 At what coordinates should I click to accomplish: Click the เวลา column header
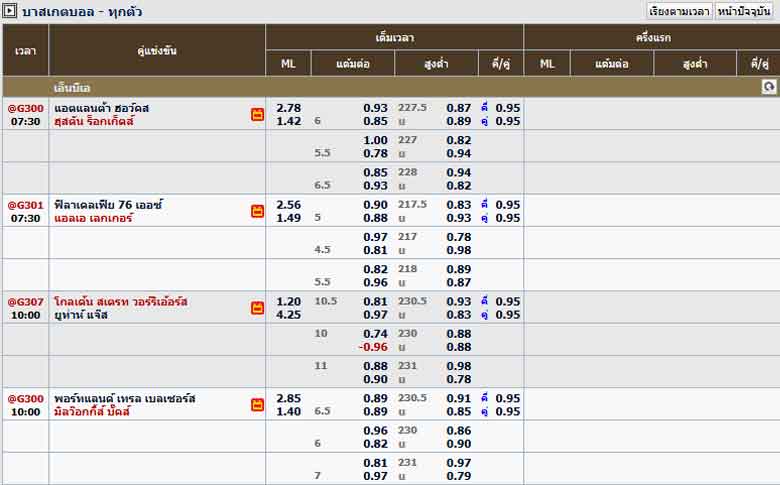25,50
